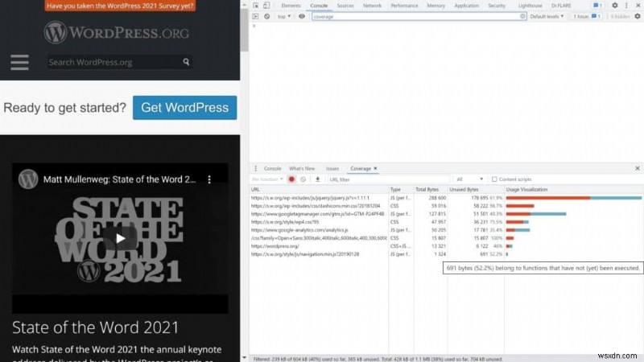
Task: Submit search with the magnifier icon
Action: coord(186,62)
